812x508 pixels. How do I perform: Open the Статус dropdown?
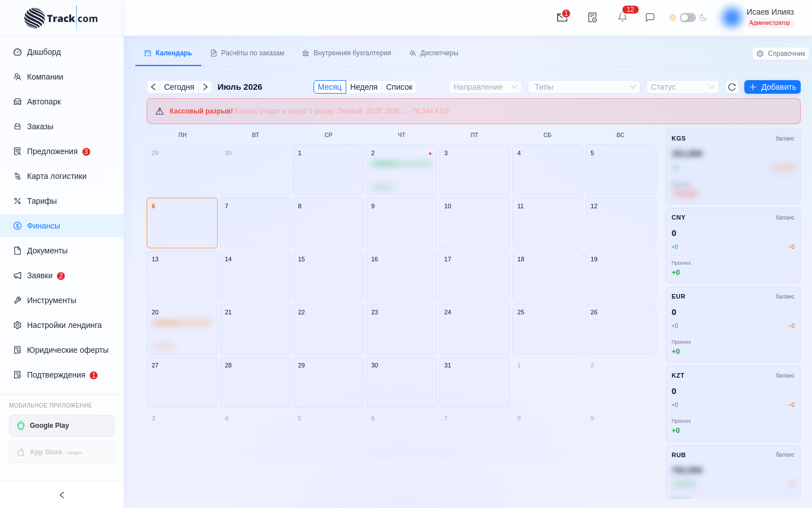click(x=683, y=87)
